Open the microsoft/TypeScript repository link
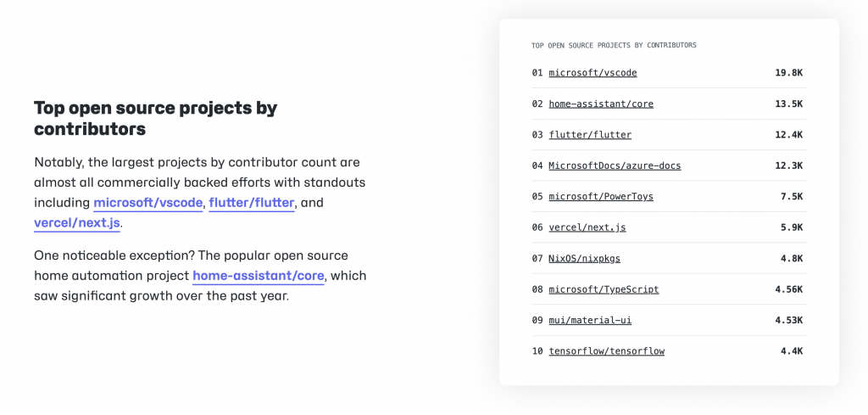This screenshot has width=868, height=415. point(604,289)
